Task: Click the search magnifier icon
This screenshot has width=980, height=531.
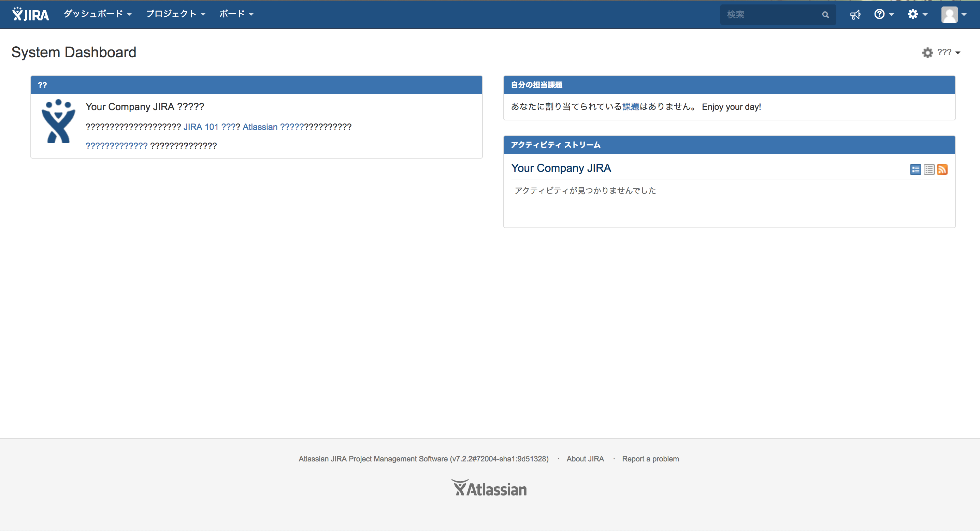Action: tap(825, 15)
